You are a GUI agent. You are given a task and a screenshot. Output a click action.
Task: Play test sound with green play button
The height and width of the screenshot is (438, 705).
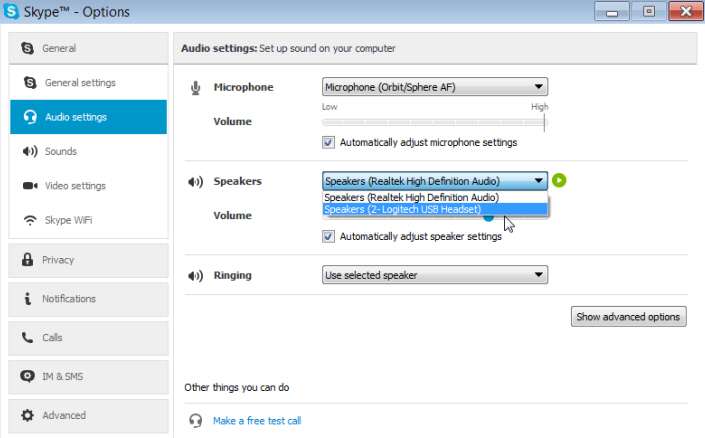pyautogui.click(x=559, y=180)
